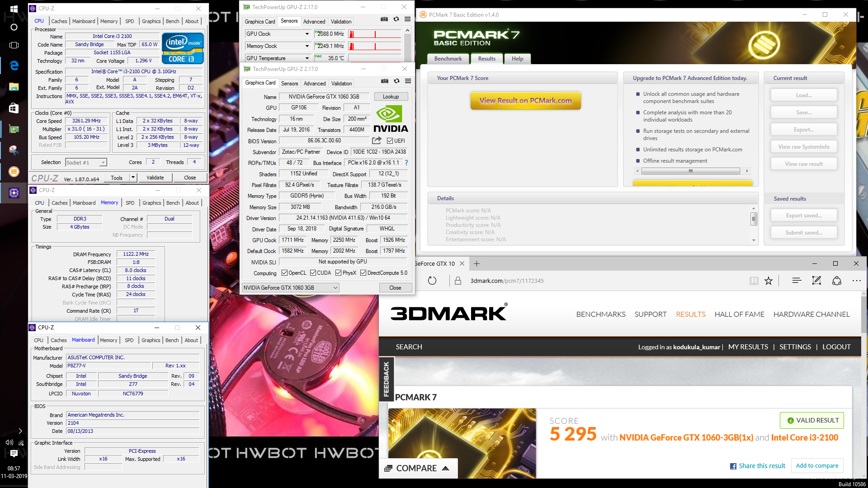Click the GPU-Z Lookup button
868x488 pixels.
[391, 97]
